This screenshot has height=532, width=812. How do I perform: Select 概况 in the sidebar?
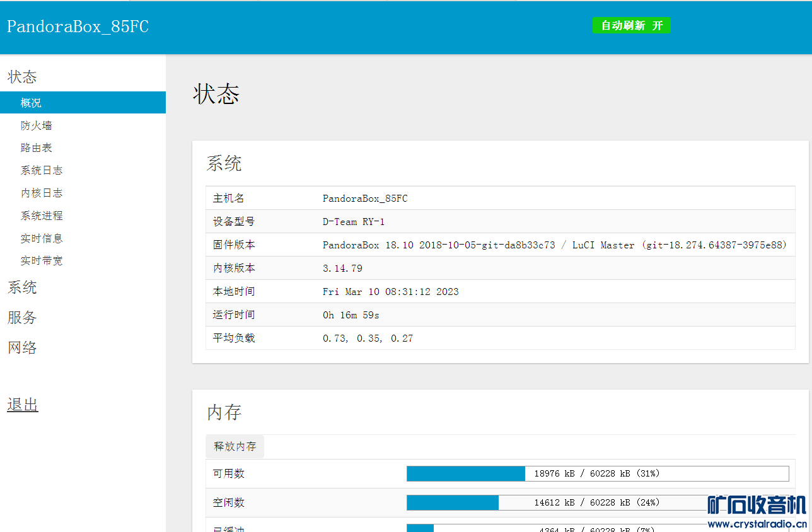point(31,103)
